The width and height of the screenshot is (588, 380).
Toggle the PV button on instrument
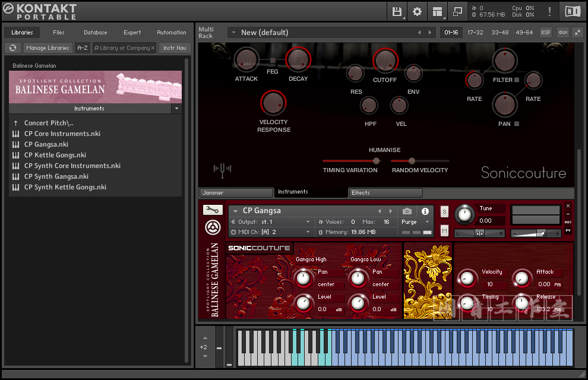[x=568, y=230]
